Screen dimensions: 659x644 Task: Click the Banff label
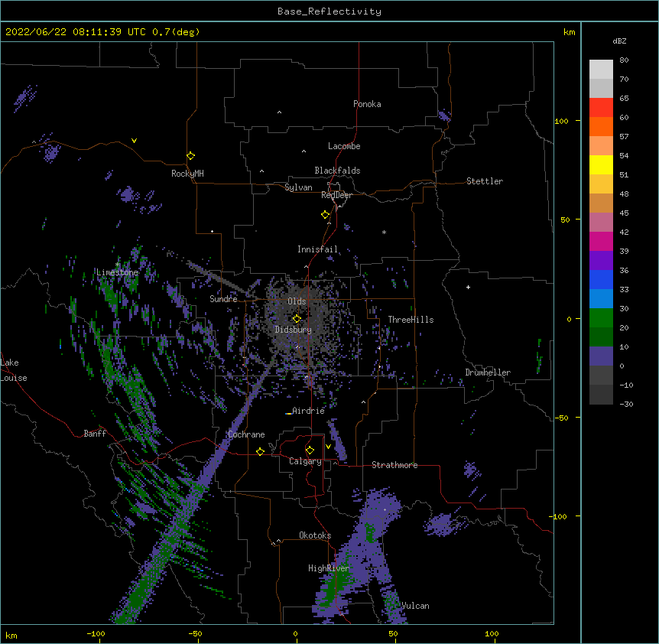pos(95,434)
